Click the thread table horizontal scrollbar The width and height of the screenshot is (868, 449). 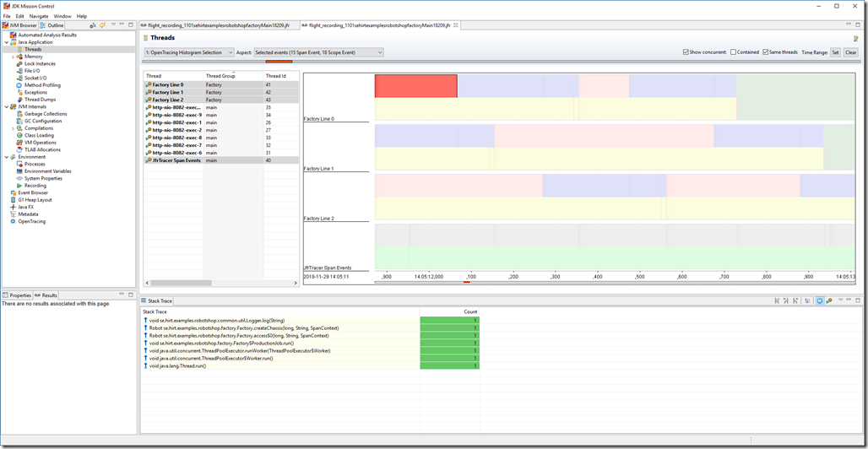coord(179,283)
